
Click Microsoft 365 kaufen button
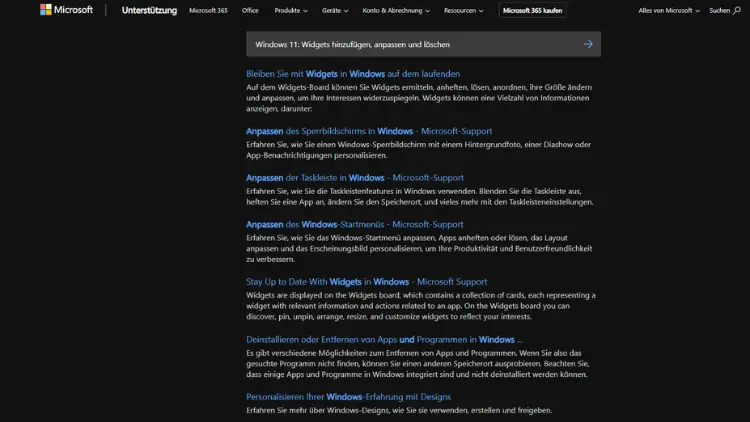click(532, 10)
